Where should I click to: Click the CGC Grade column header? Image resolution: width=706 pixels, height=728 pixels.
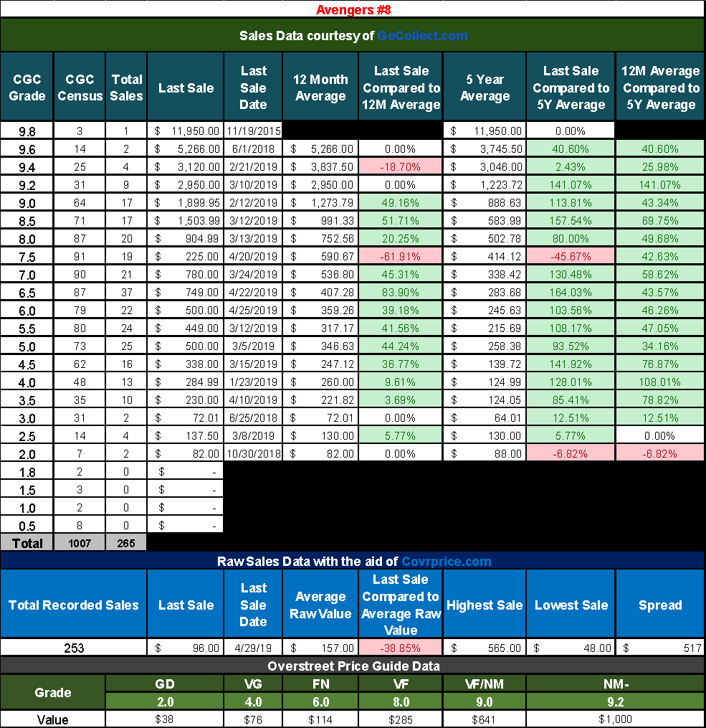27,88
